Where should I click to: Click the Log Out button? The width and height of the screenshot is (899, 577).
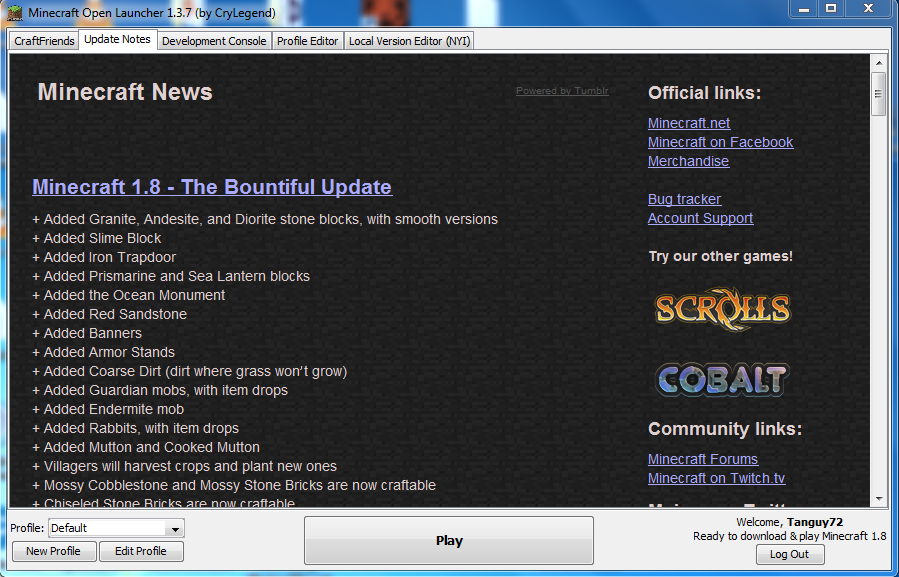coord(790,554)
